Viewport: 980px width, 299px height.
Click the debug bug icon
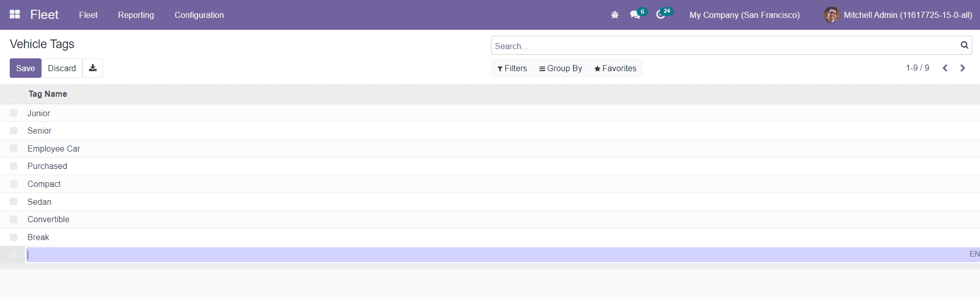click(x=614, y=15)
